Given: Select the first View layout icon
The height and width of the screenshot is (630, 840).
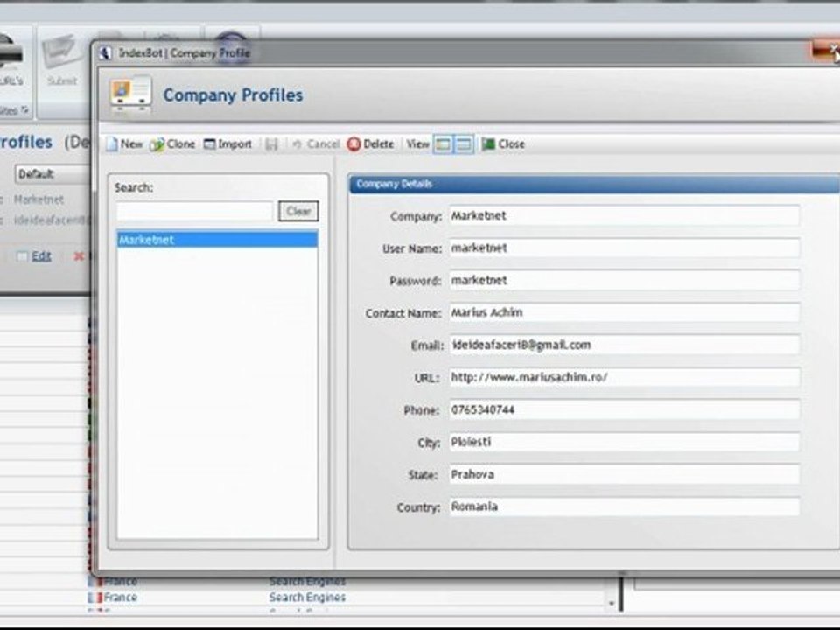Looking at the screenshot, I should [443, 144].
